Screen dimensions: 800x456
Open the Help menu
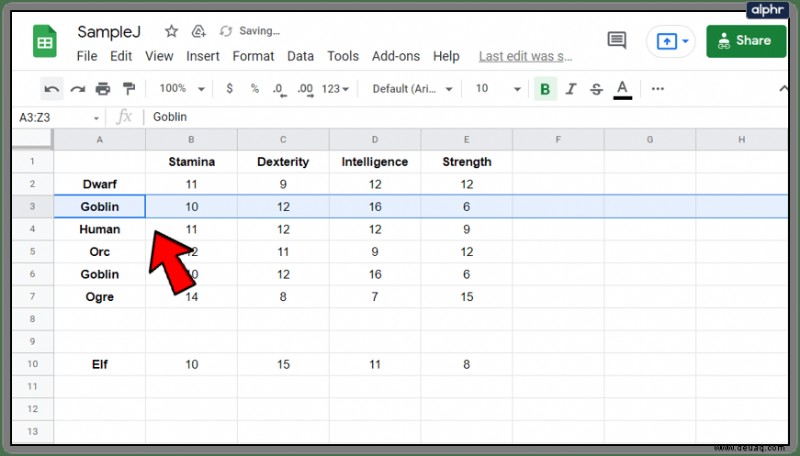click(446, 56)
